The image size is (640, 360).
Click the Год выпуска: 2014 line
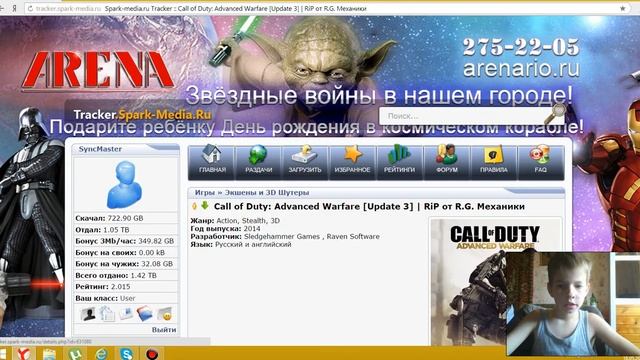coord(225,229)
